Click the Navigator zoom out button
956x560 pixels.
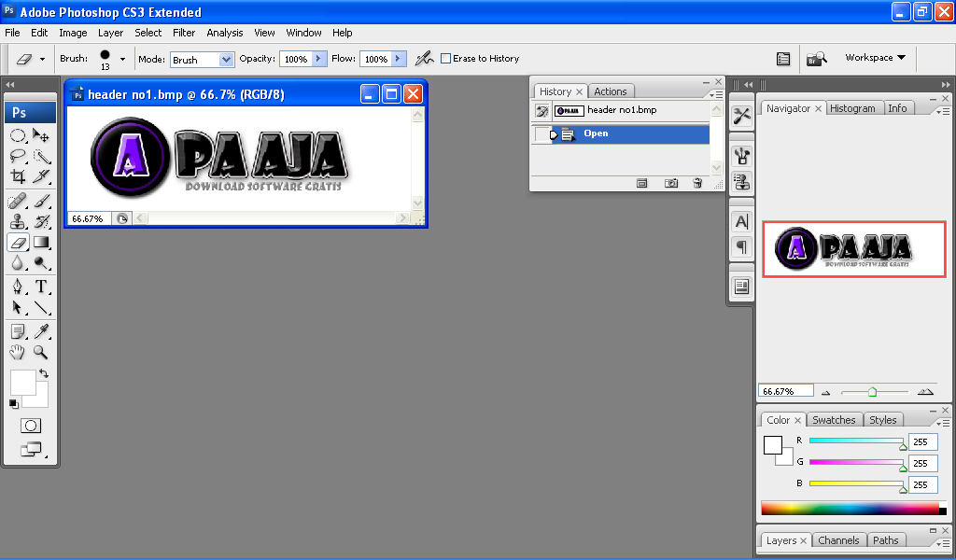826,392
